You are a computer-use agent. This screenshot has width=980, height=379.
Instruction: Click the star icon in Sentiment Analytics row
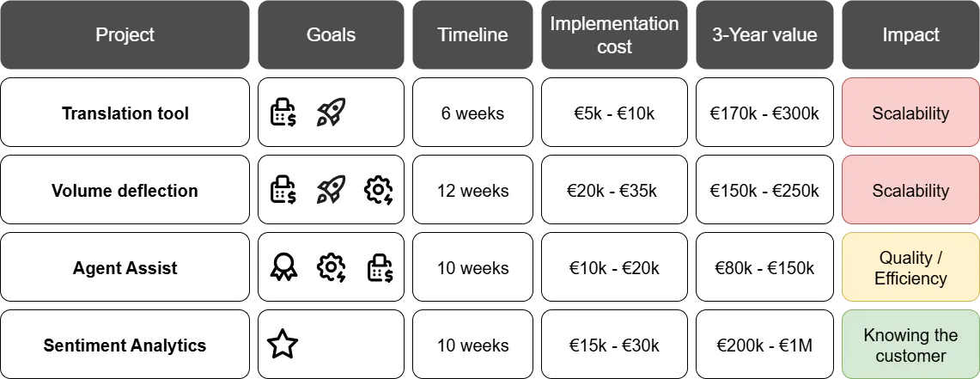click(x=283, y=345)
